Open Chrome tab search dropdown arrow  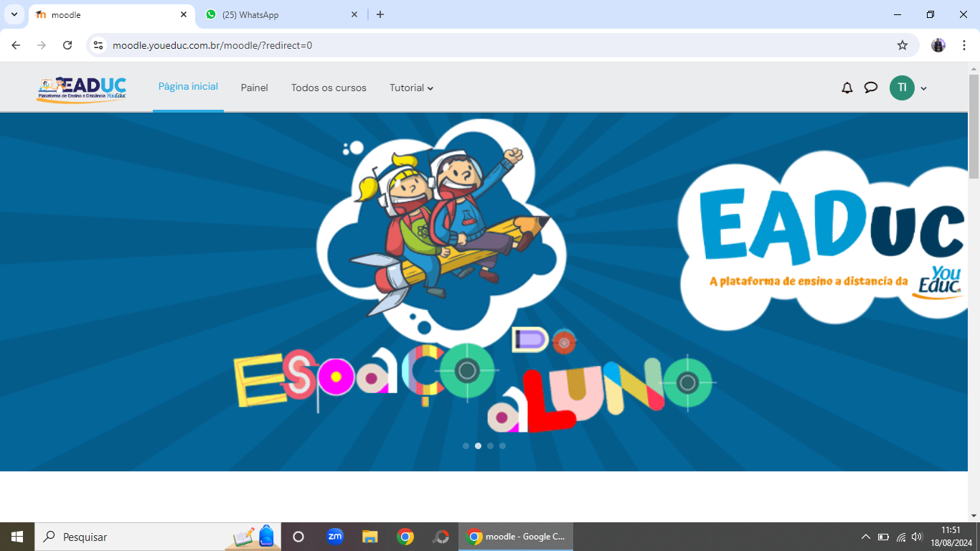click(x=14, y=14)
